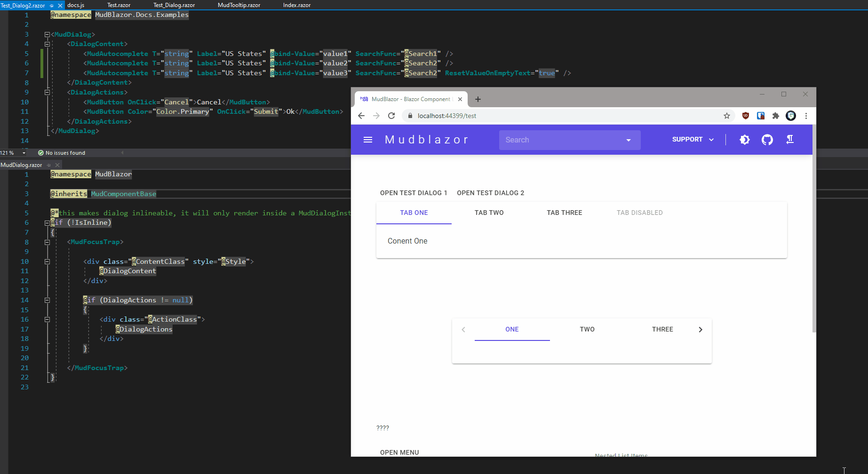Click the Ghostery extension icon
The image size is (868, 474).
[791, 116]
